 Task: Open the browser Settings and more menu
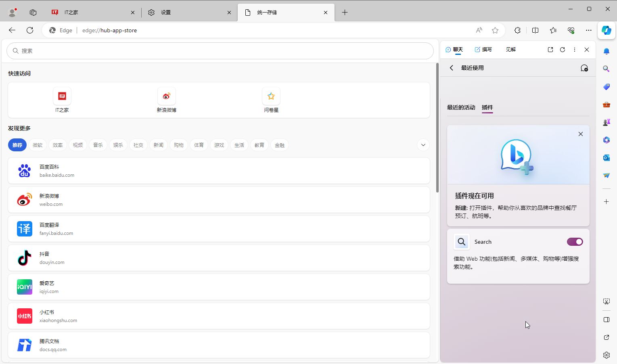coord(588,30)
